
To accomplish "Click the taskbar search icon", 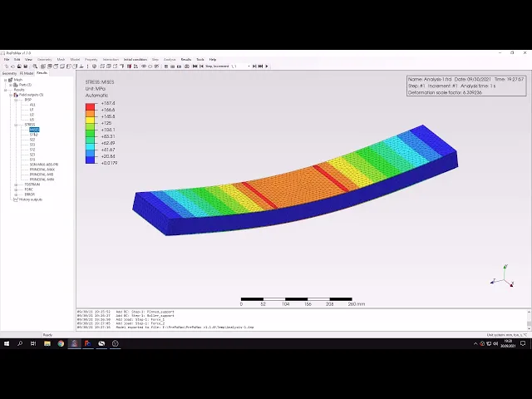I will click(20, 343).
